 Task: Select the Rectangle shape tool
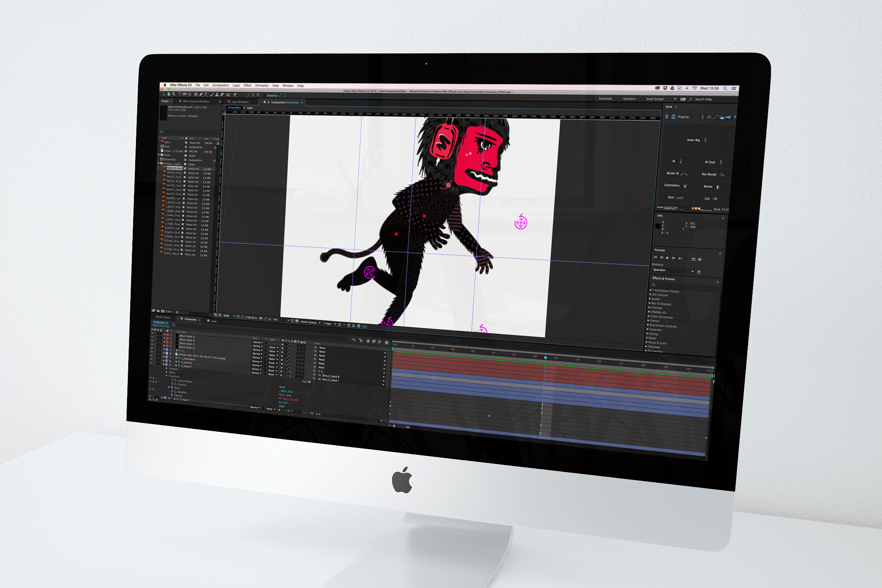(x=196, y=94)
